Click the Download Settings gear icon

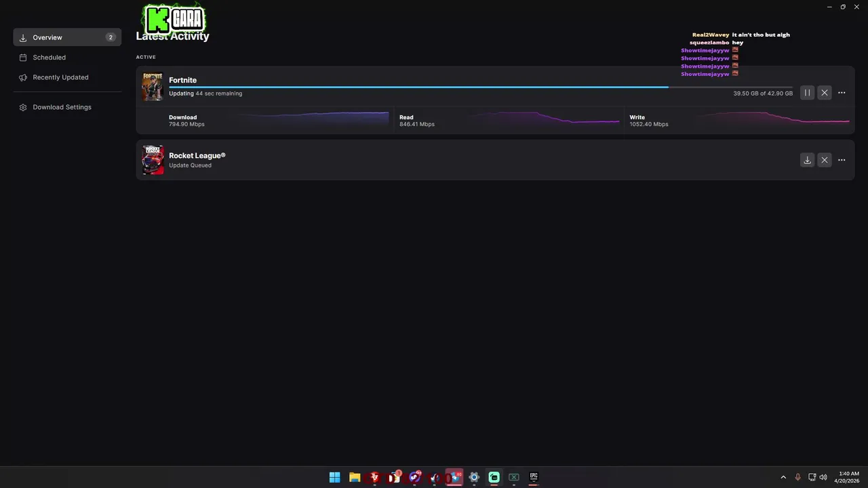pos(23,107)
